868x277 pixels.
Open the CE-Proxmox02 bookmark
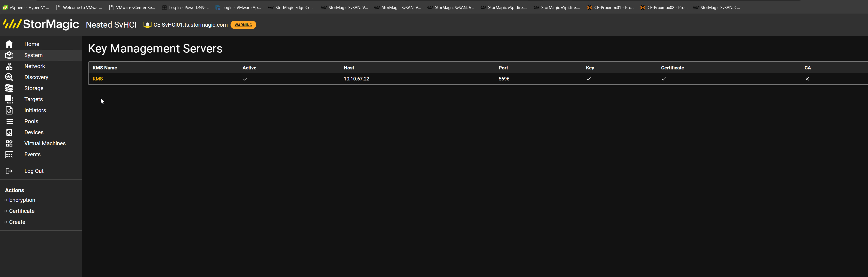tap(664, 7)
